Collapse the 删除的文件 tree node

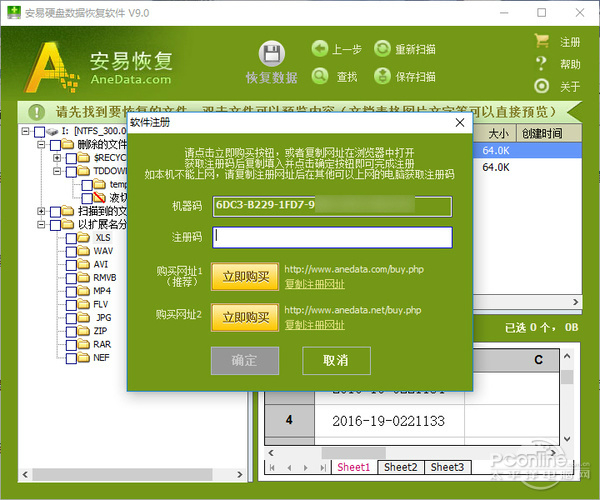point(41,144)
